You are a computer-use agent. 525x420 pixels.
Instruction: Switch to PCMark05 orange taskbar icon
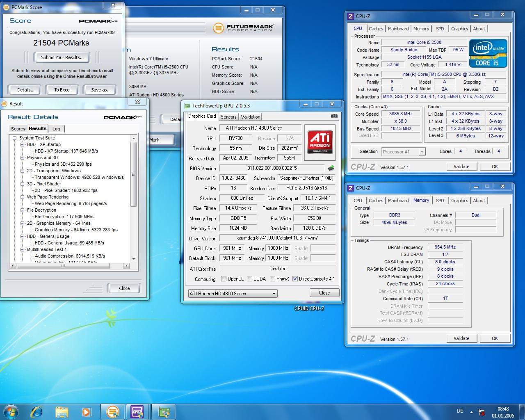pyautogui.click(x=113, y=411)
